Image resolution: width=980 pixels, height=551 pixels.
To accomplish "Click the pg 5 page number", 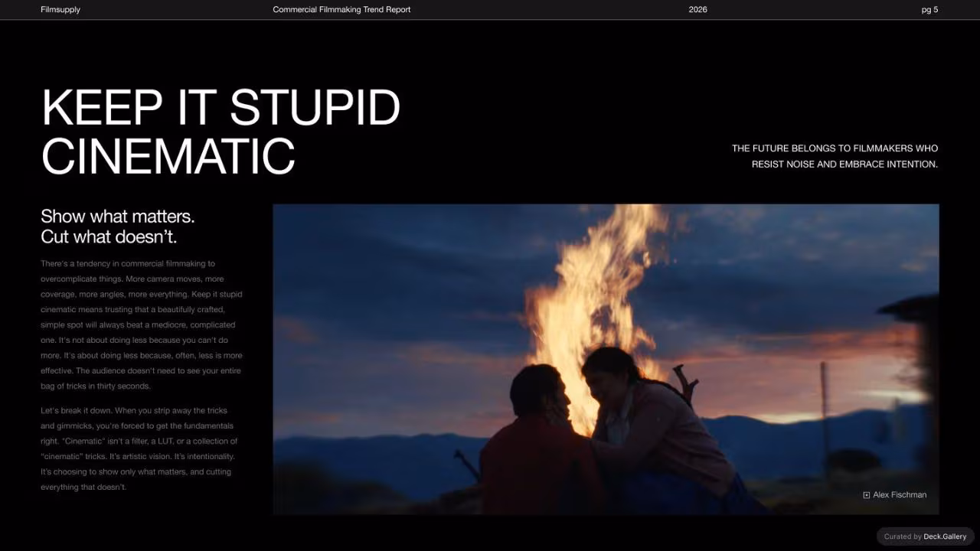I will click(x=929, y=10).
